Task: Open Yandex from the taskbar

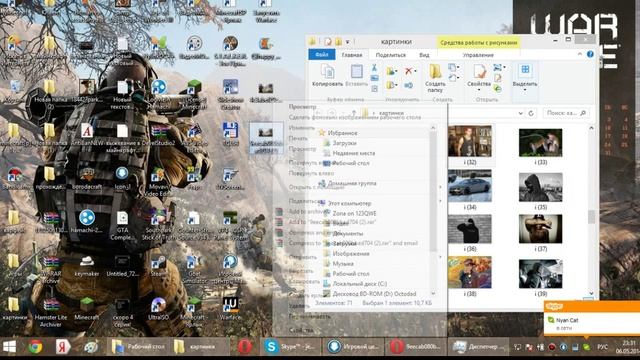Action: click(x=62, y=347)
